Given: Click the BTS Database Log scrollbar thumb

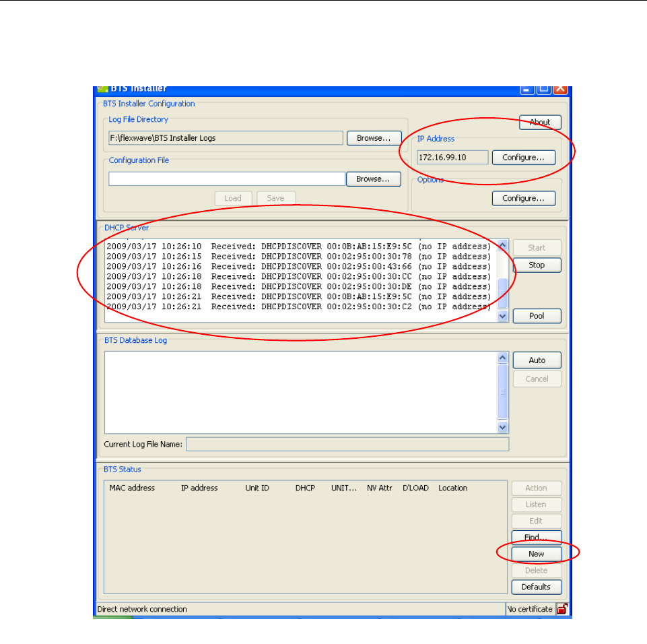Looking at the screenshot, I should pyautogui.click(x=502, y=392).
